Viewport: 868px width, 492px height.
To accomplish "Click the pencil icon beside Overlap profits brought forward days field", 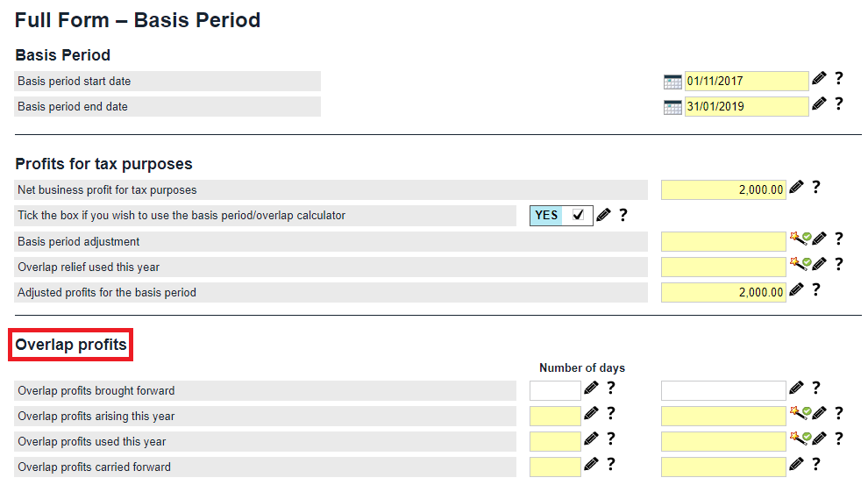I will click(591, 388).
